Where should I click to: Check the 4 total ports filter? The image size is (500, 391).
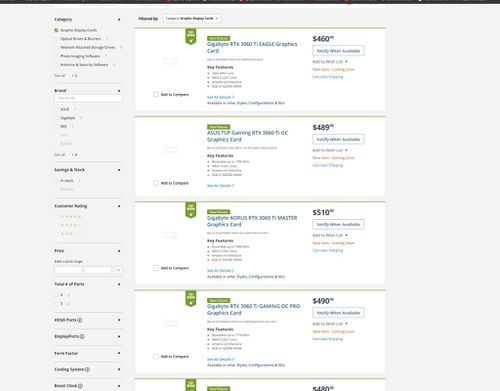[56, 295]
